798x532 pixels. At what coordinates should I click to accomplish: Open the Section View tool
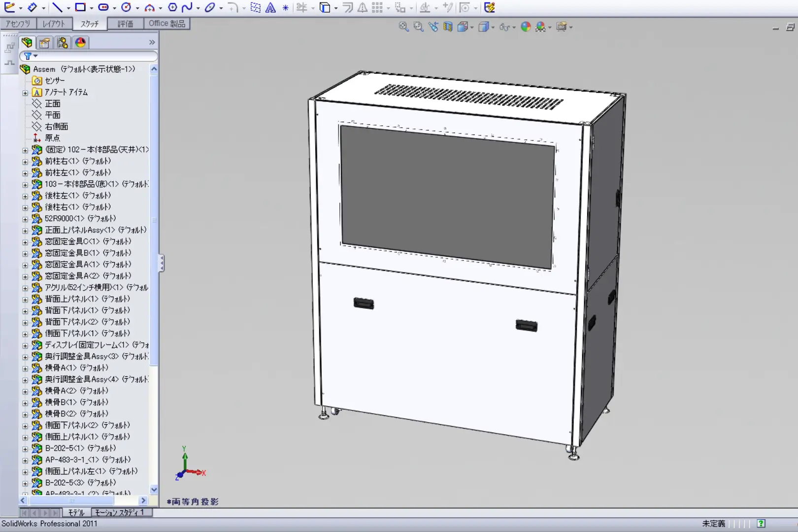coord(448,27)
